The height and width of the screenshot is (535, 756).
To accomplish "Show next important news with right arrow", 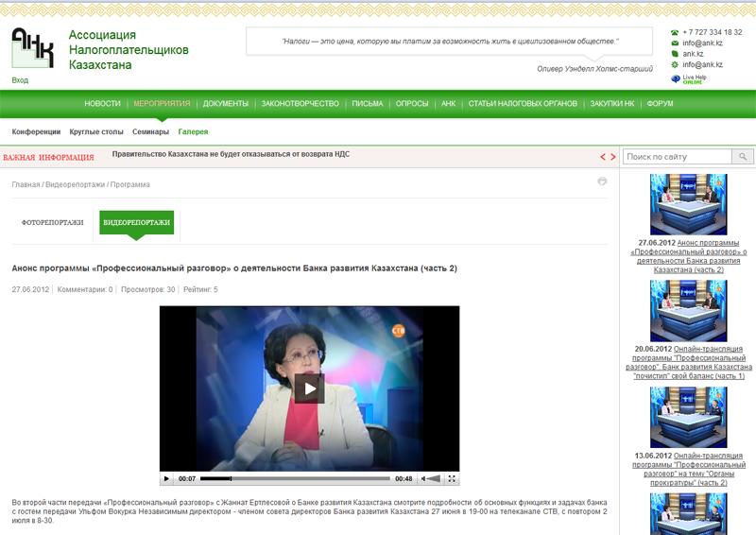I will tap(612, 156).
